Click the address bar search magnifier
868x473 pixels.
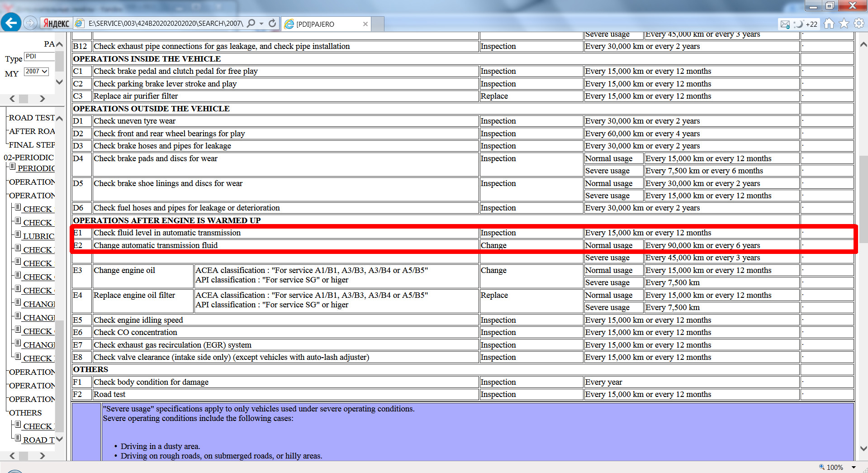point(251,24)
